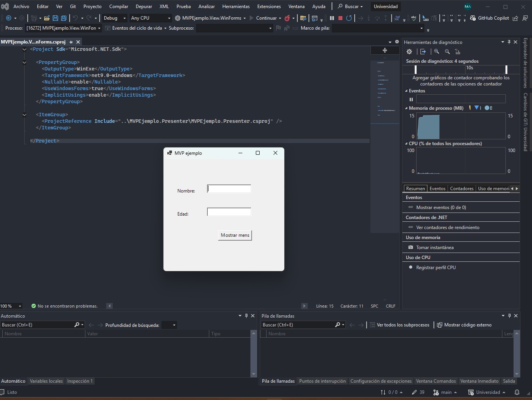Take a memory snapshot with camera icon

point(410,247)
